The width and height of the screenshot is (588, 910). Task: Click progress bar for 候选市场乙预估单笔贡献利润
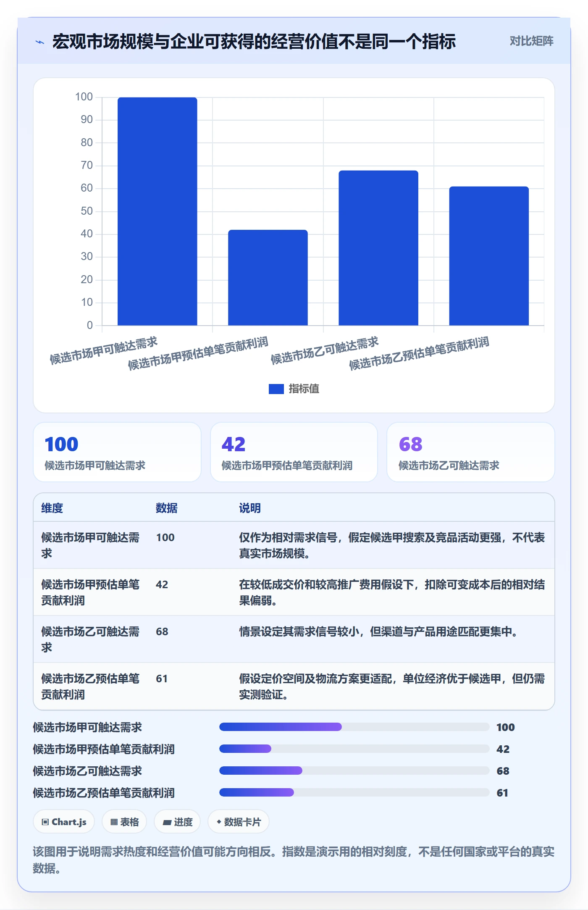pyautogui.click(x=354, y=792)
